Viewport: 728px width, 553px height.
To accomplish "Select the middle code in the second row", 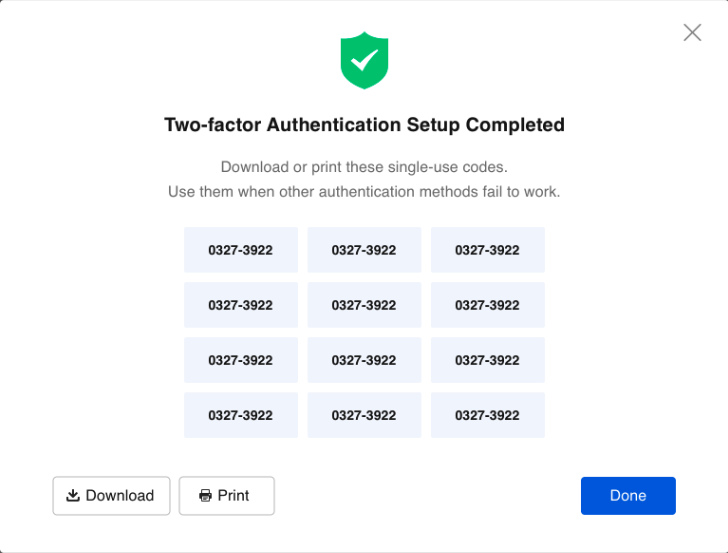I will pos(364,305).
